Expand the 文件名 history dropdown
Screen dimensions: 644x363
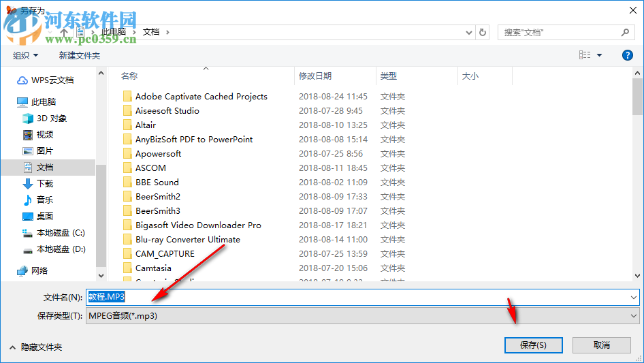(634, 297)
